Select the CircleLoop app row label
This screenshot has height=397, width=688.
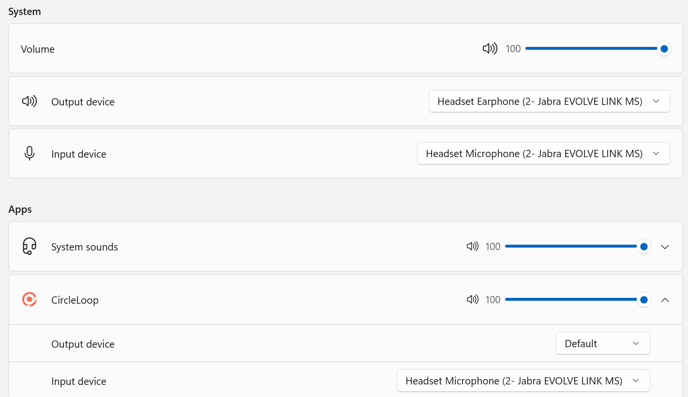[x=75, y=300]
